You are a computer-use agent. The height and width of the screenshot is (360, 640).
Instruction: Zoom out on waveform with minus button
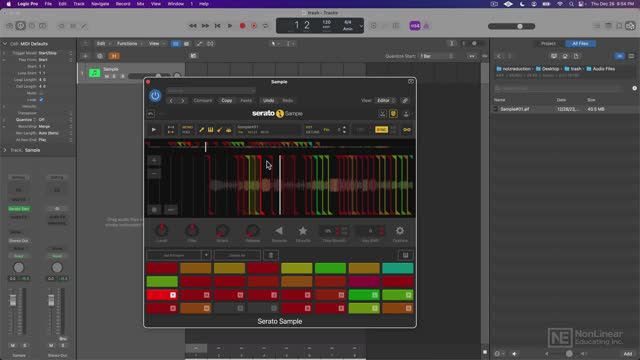[x=154, y=173]
